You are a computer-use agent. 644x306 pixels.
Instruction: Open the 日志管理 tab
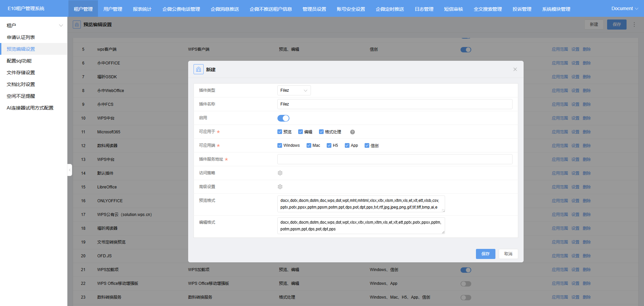[424, 9]
